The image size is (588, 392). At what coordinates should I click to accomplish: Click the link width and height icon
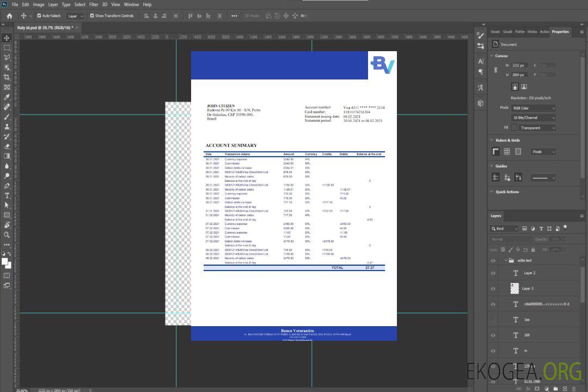click(x=495, y=70)
